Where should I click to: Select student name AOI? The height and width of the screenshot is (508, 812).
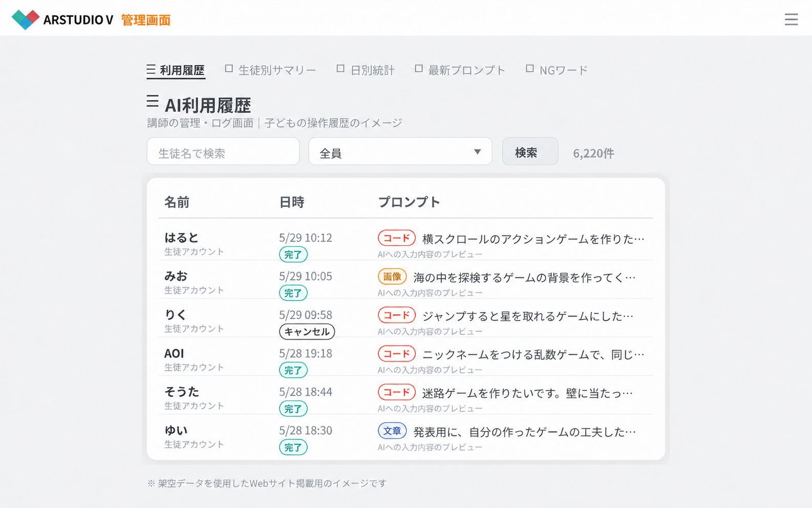174,353
